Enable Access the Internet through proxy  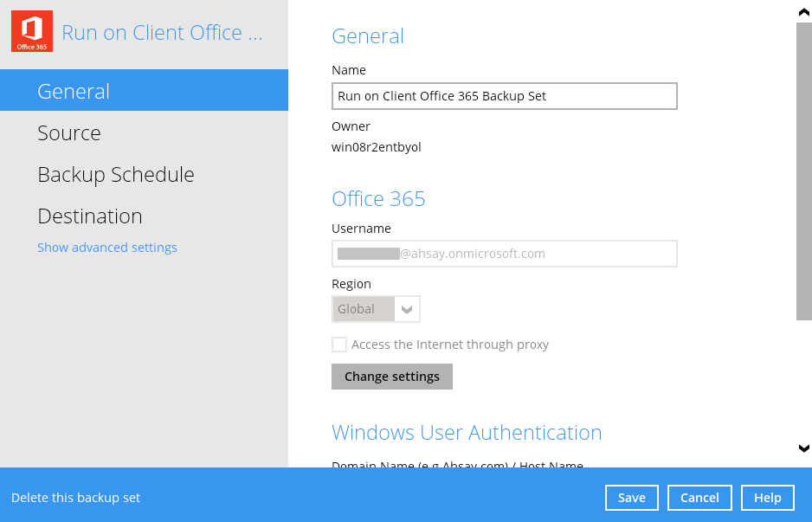click(x=339, y=345)
